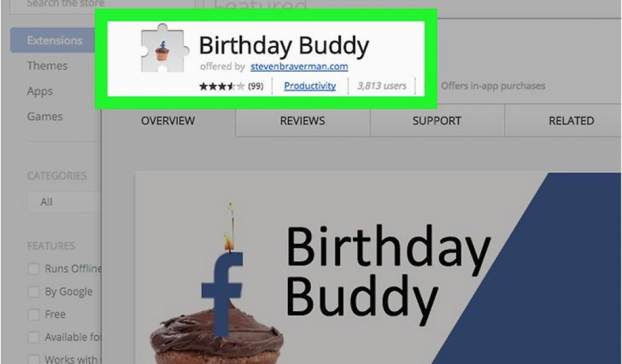Toggle the Available for checkbox
Screen dimensions: 622x364
coord(34,337)
